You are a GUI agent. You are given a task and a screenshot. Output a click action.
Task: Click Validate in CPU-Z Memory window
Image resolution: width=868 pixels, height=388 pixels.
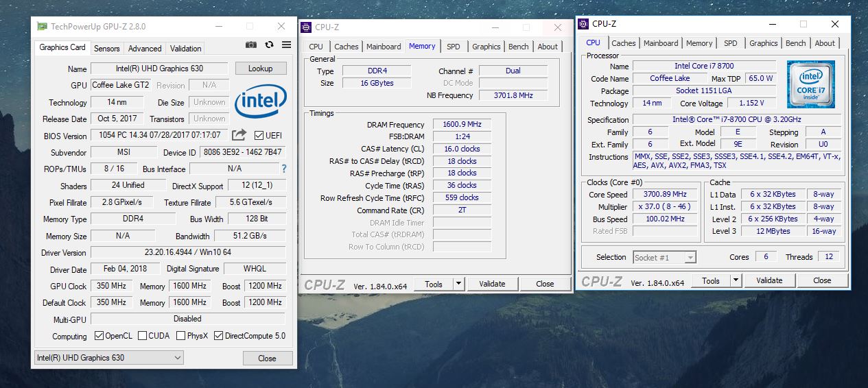pos(492,284)
